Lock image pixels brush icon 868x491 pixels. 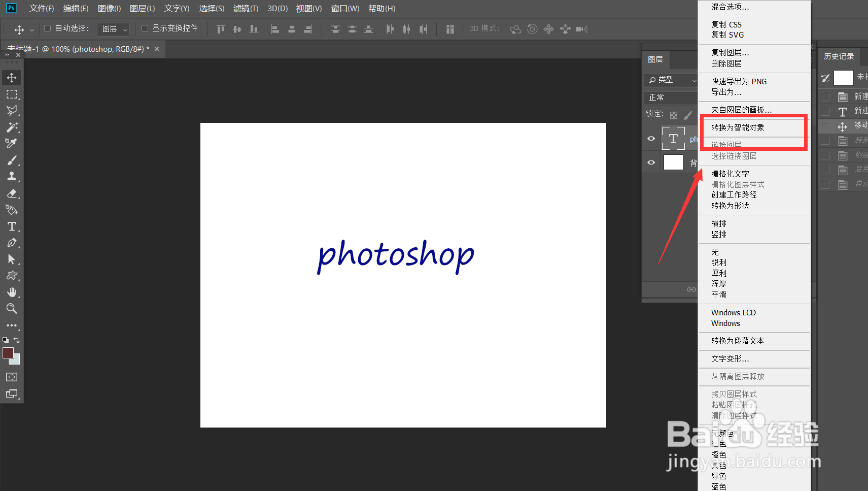point(688,115)
